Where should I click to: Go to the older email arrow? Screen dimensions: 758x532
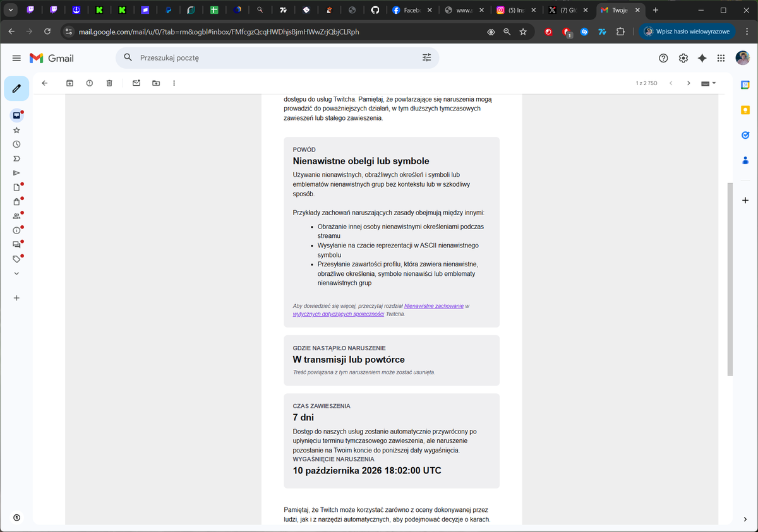pos(689,83)
